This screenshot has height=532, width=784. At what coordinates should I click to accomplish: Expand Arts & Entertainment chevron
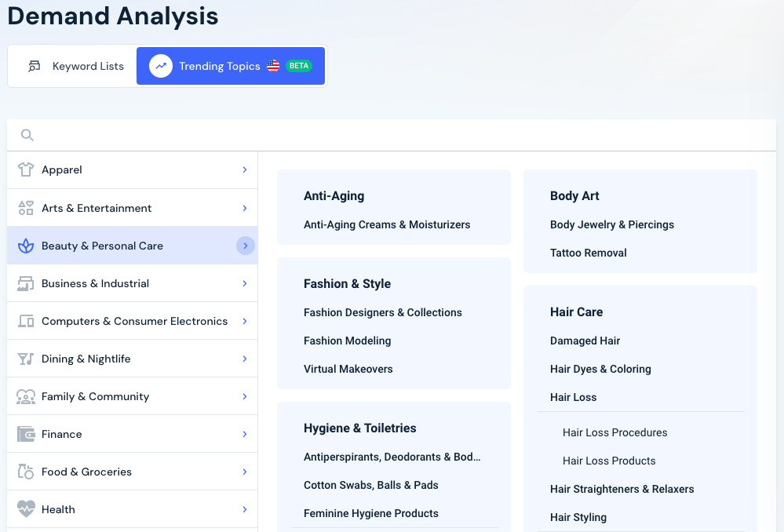click(x=245, y=208)
